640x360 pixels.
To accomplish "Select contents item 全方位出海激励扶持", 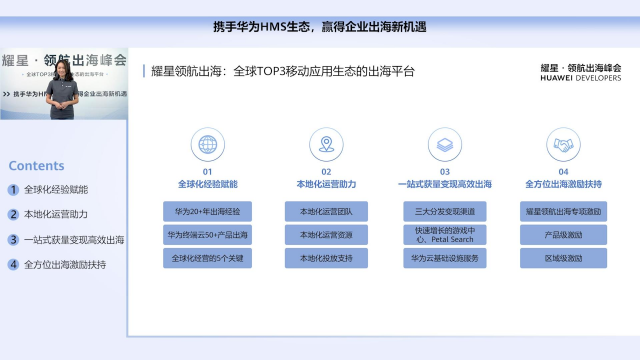I will click(65, 264).
